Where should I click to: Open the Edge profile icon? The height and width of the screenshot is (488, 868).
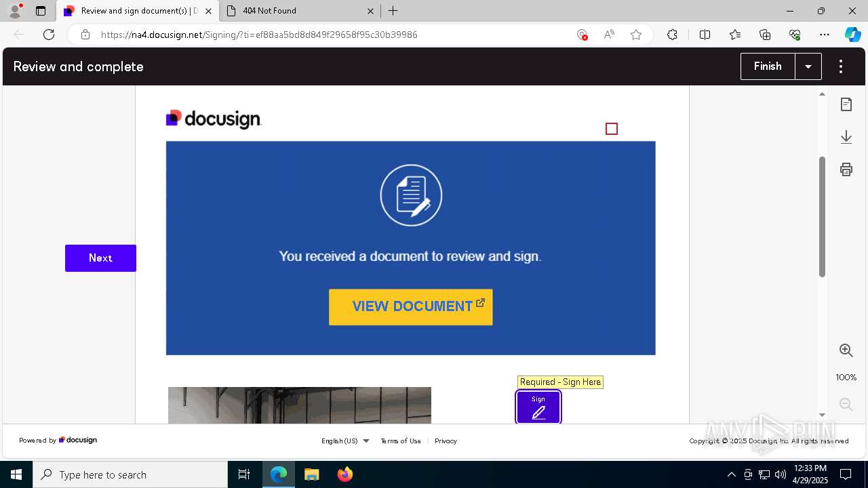tap(15, 11)
